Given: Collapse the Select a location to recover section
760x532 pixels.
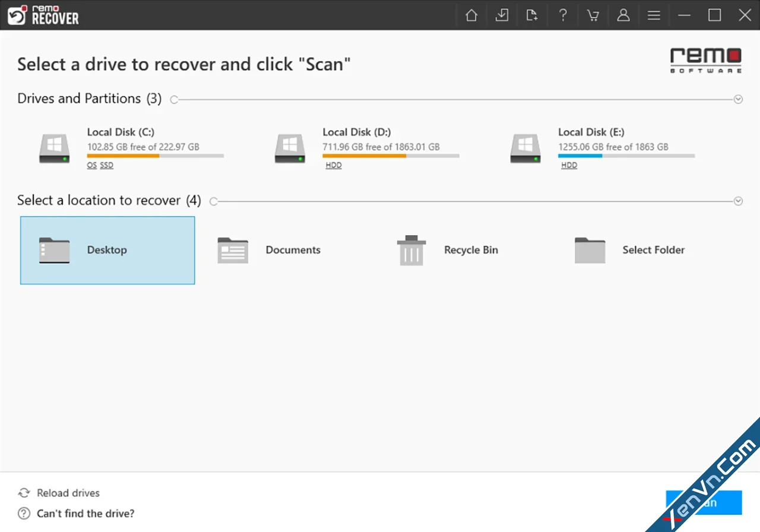Looking at the screenshot, I should coord(738,201).
